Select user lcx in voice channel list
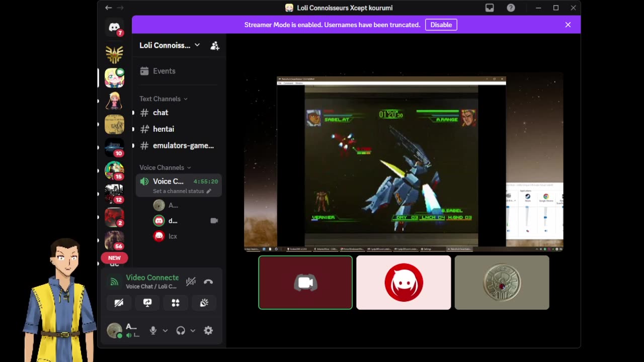644x362 pixels. [x=186, y=236]
